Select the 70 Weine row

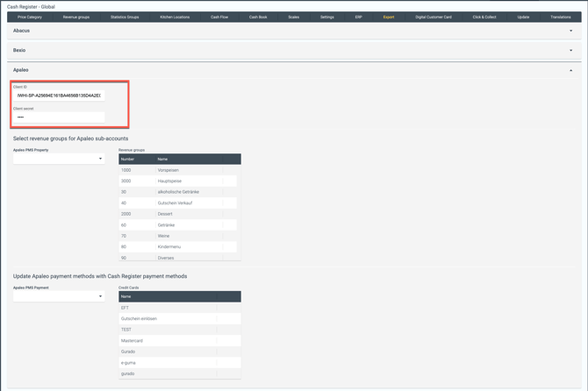180,236
